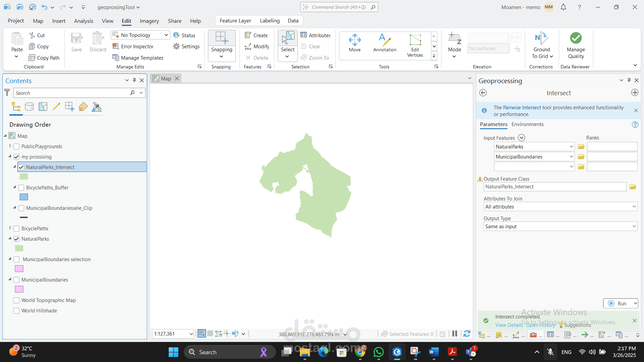Enable MunicipalBoundaries selection layer
The image size is (644, 362).
tap(16, 259)
